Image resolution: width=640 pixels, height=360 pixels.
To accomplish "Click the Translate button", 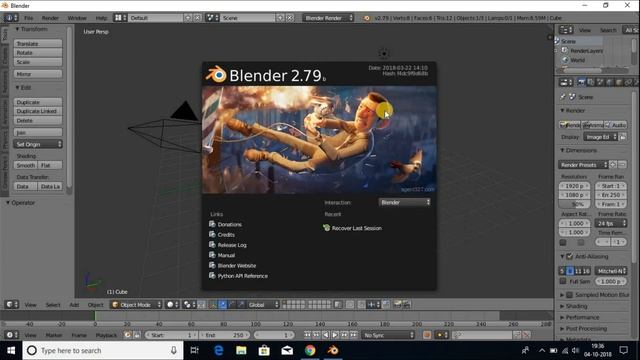I will point(38,44).
